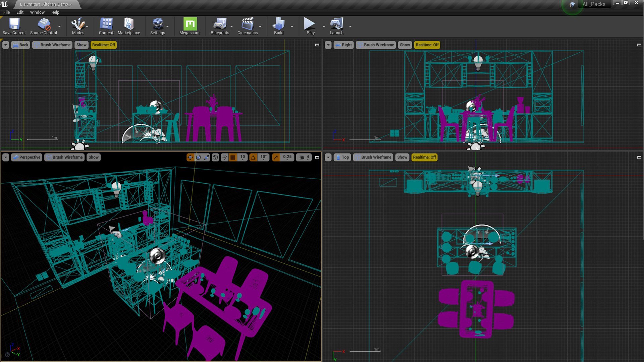Open the camera speed dropdown
644x362 pixels.
304,157
